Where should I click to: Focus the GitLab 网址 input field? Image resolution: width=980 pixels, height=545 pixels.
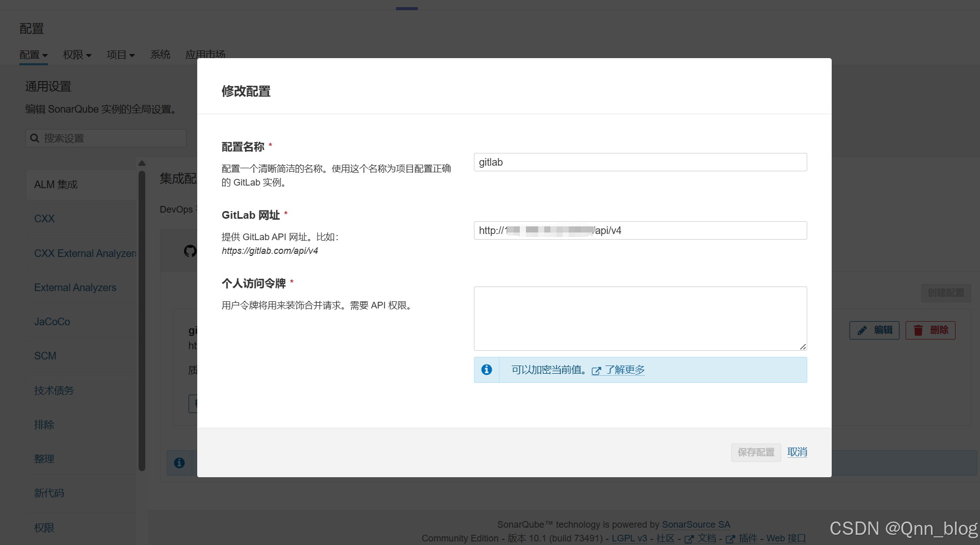640,230
